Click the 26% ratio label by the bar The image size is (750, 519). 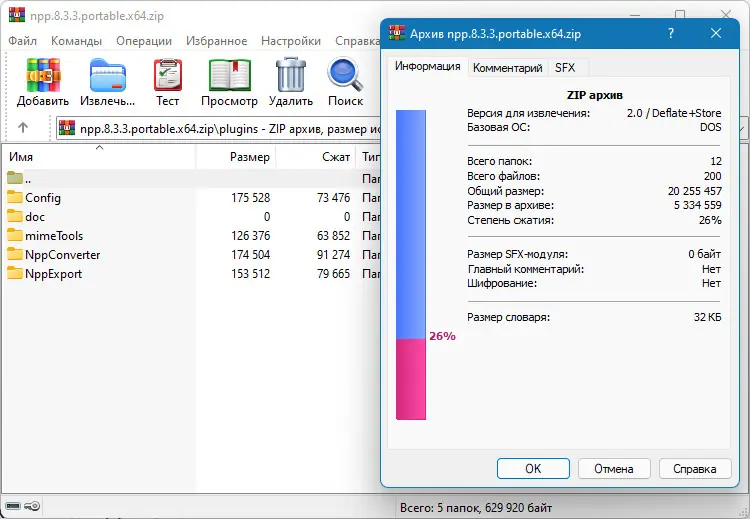(442, 336)
